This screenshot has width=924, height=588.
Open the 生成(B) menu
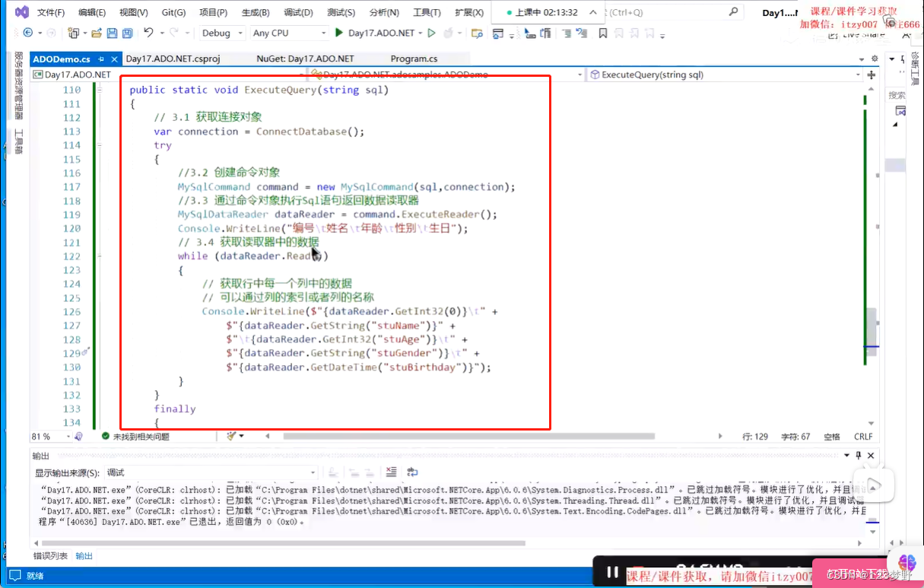[256, 12]
